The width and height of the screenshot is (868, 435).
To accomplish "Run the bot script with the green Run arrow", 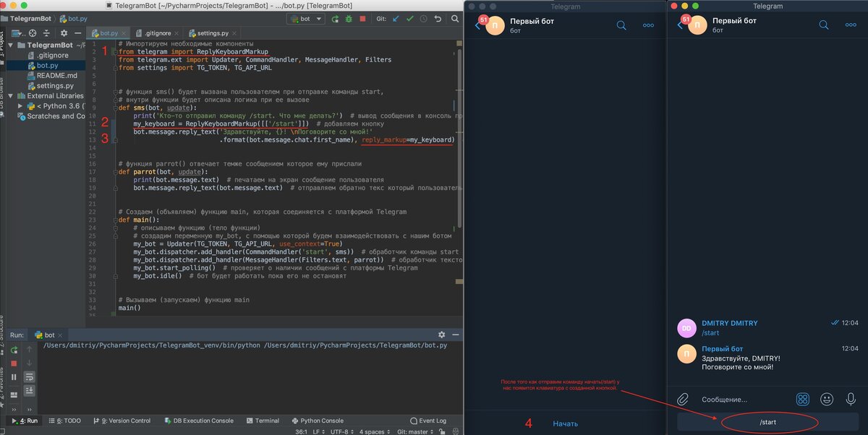I will [335, 19].
